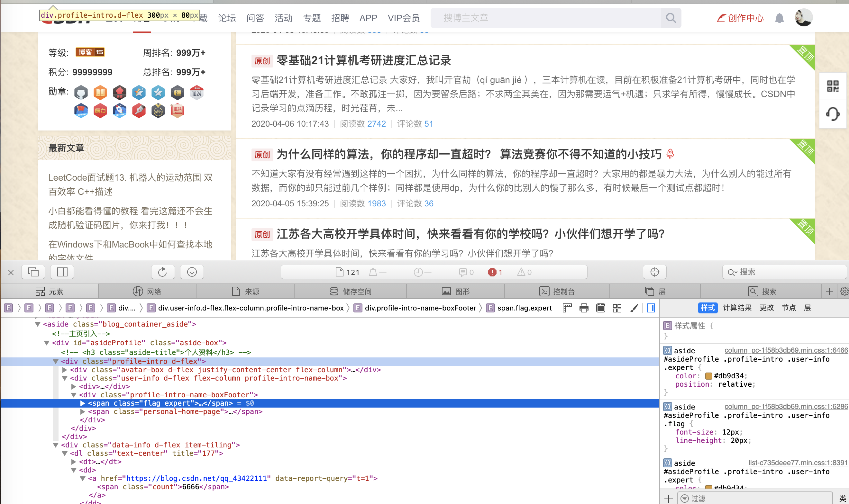
Task: Expand the avatar-box div node
Action: 65,370
